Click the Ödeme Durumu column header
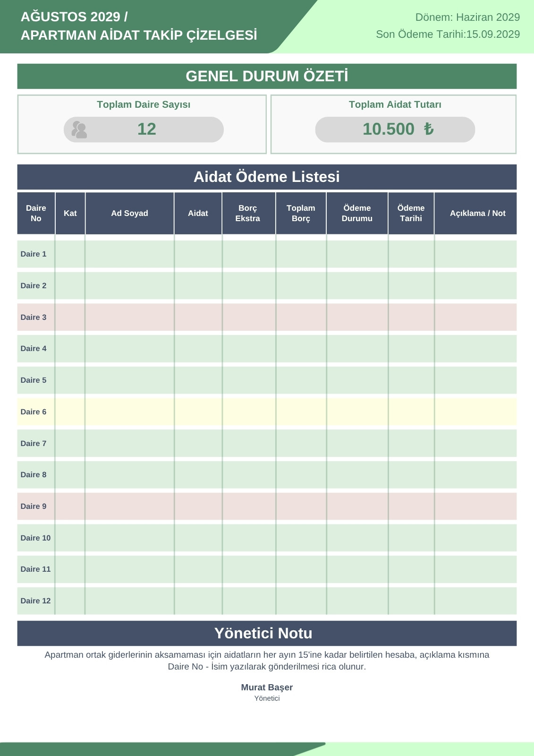 click(357, 213)
